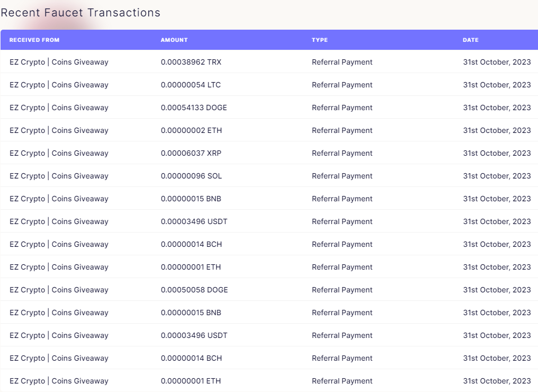This screenshot has width=538, height=392.
Task: Click Referral Payment in the 0.00054133 DOGE row
Action: click(x=342, y=108)
